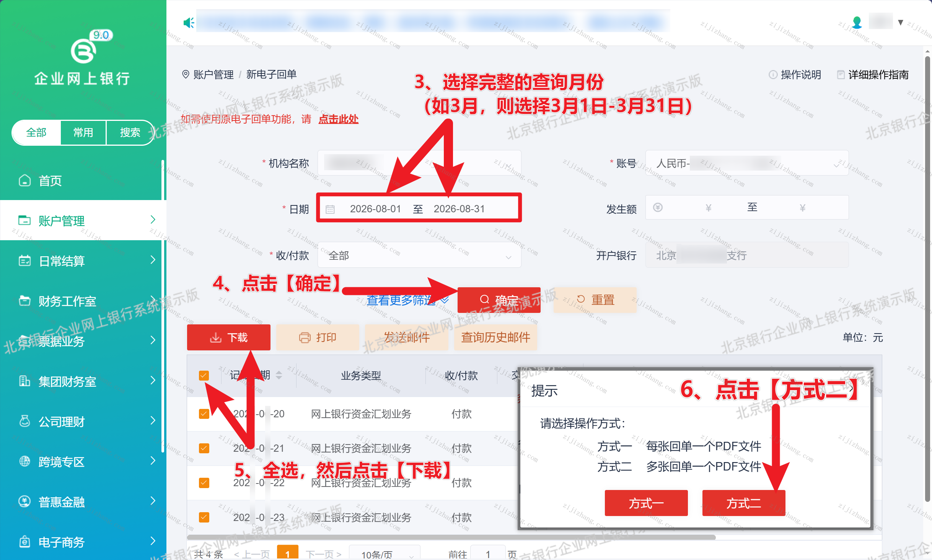Click the 日常结算 calendar icon
Image resolution: width=932 pixels, height=560 pixels.
coord(25,260)
